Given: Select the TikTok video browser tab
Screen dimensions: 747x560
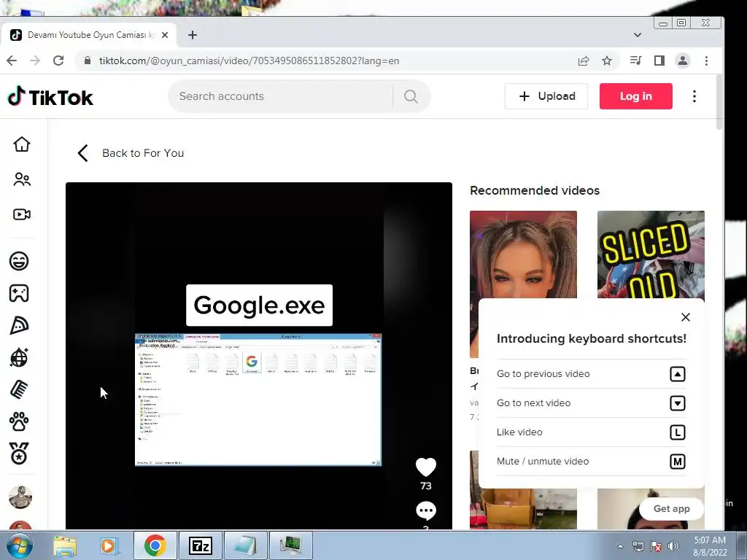Looking at the screenshot, I should (88, 35).
